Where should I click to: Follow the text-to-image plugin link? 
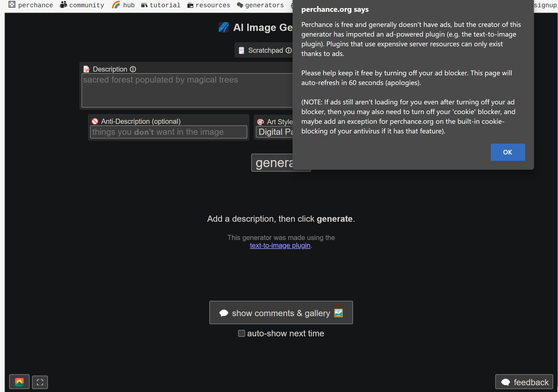280,245
